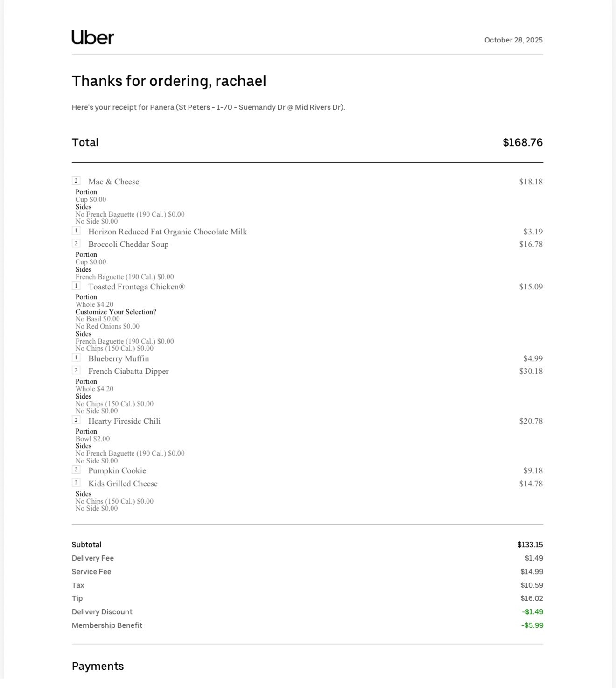The height and width of the screenshot is (688, 616).
Task: Click the quantity box beside Kids Grilled Cheese
Action: point(76,483)
